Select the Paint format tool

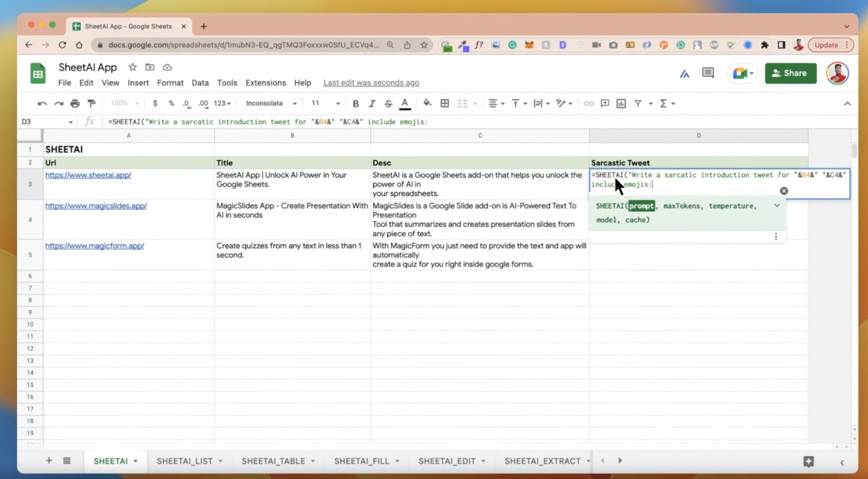[x=91, y=103]
